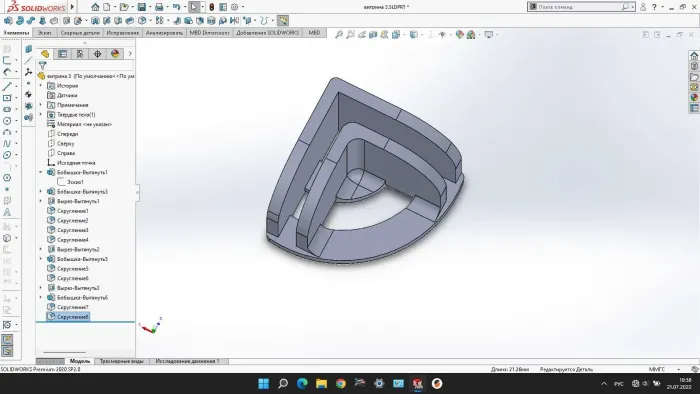Click the command search input field

pyautogui.click(x=579, y=7)
